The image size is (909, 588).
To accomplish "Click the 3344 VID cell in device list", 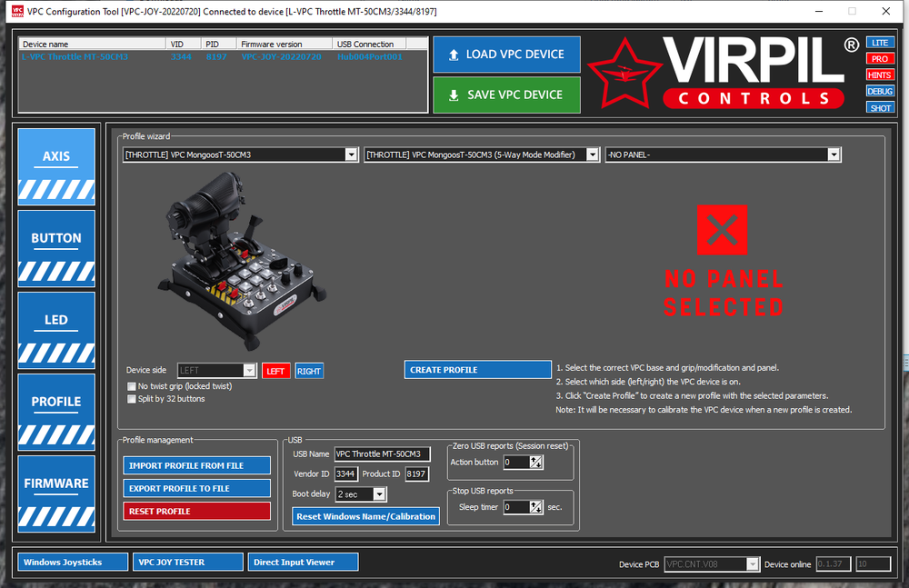I will click(x=181, y=57).
